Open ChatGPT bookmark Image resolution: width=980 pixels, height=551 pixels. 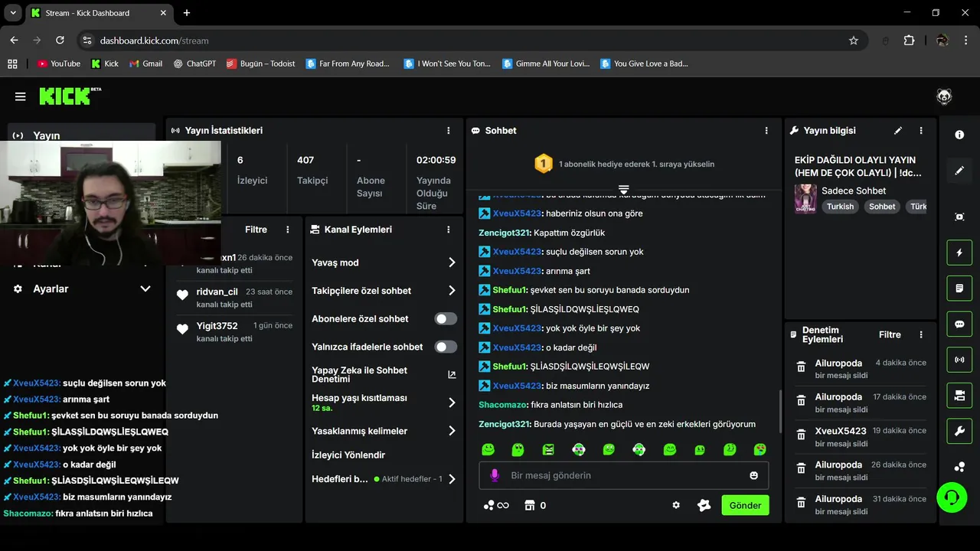194,64
